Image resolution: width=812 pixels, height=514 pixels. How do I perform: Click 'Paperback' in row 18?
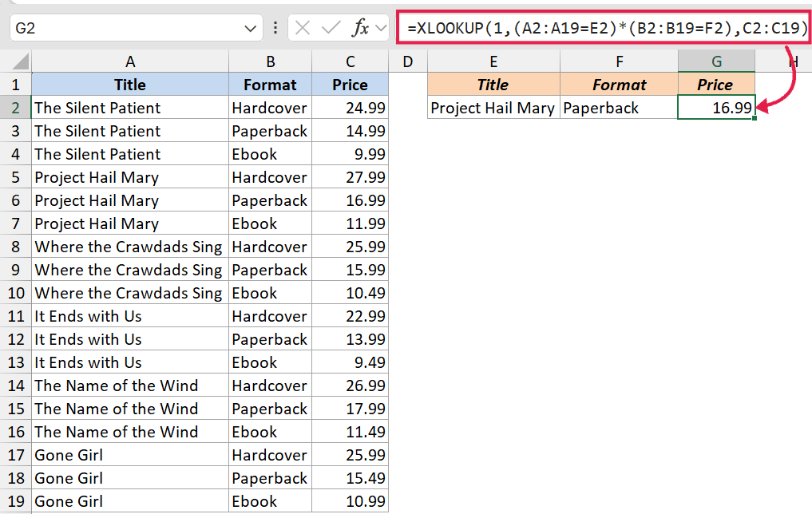click(271, 478)
